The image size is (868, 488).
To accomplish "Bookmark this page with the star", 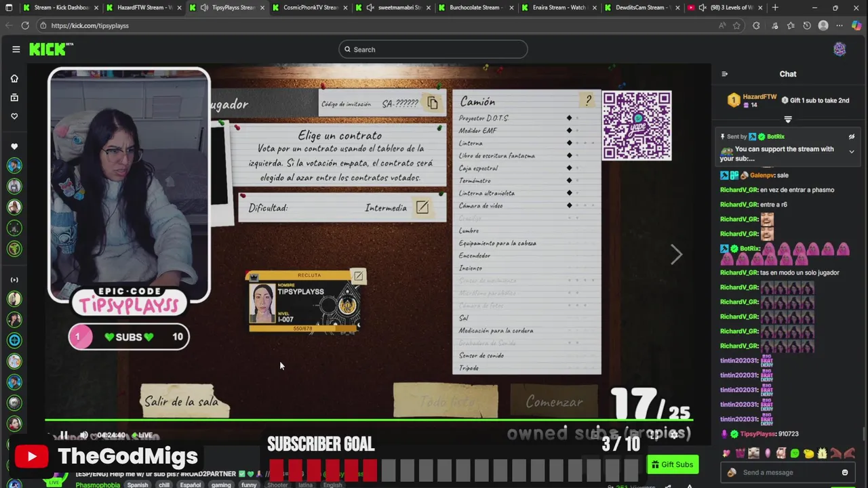I will [x=736, y=25].
